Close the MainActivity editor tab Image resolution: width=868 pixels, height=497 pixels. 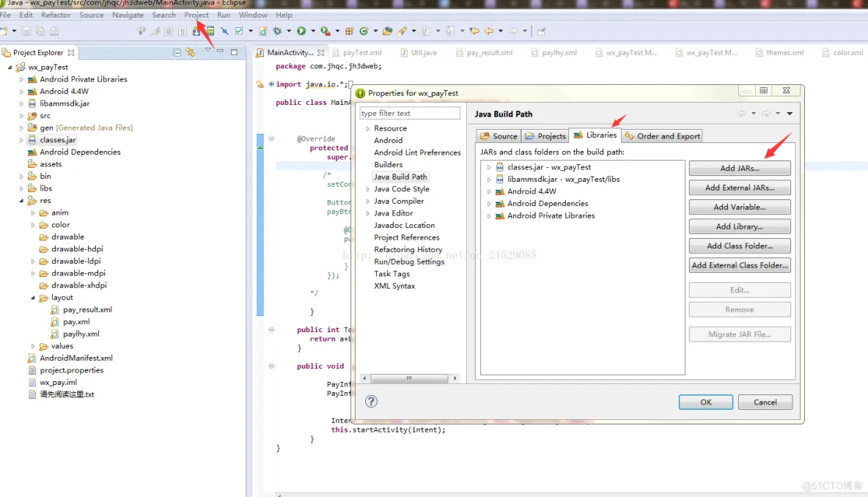320,53
